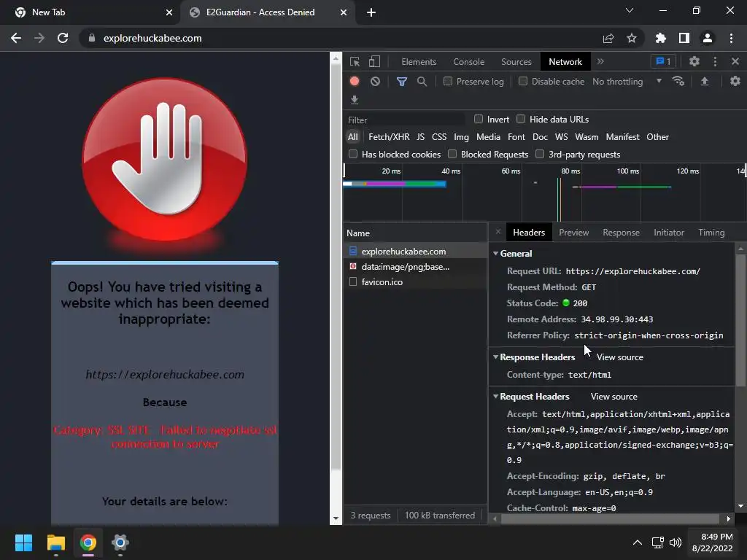Open the Response tab of the request
The height and width of the screenshot is (560, 747).
pos(621,233)
